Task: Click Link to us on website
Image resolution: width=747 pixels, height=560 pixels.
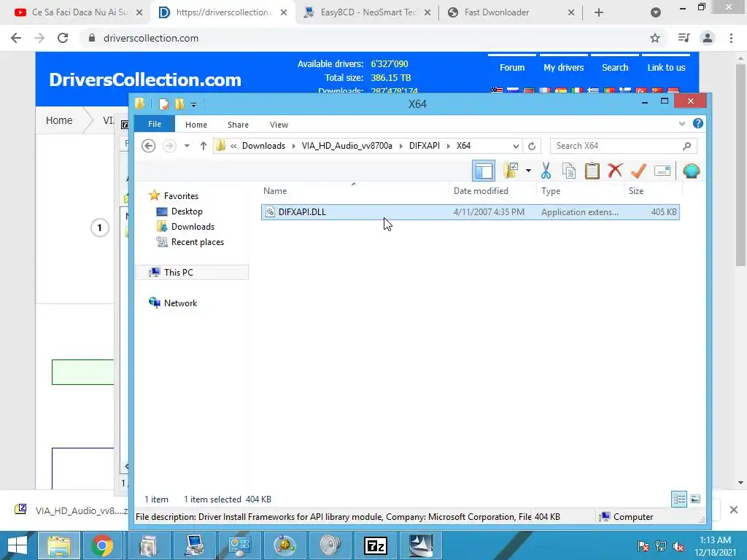Action: tap(666, 68)
